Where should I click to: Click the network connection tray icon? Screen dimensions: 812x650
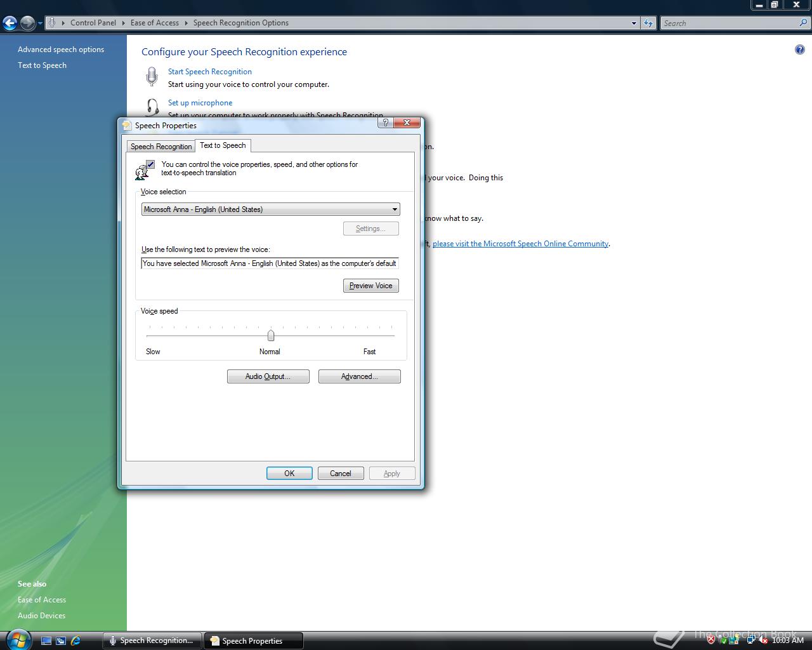[751, 639]
